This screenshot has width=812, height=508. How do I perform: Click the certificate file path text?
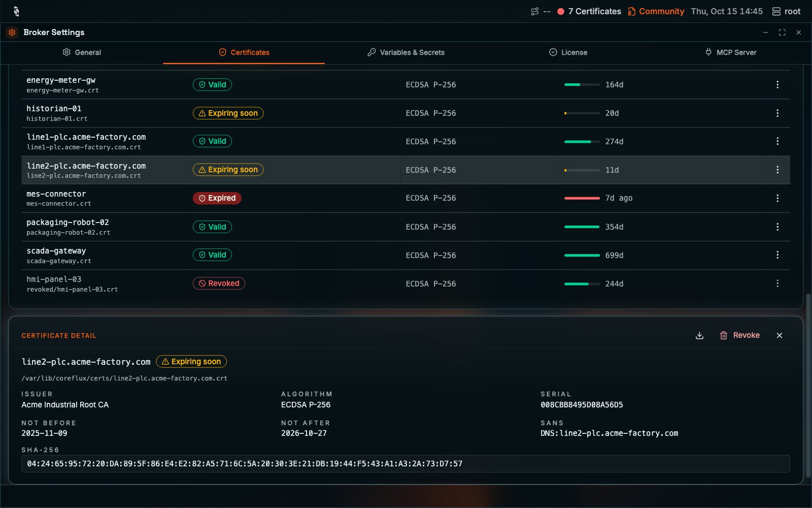coord(124,378)
